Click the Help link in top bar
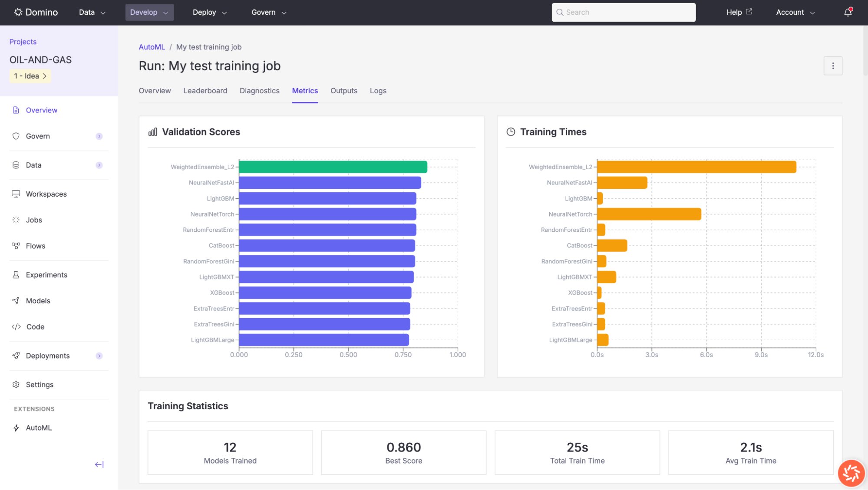Viewport: 868px width, 490px height. click(x=734, y=12)
